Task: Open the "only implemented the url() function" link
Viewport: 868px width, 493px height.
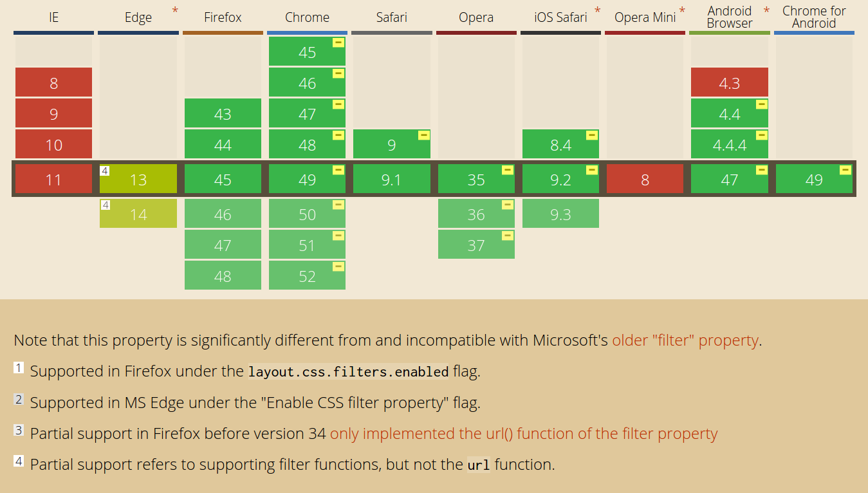Action: pos(524,434)
